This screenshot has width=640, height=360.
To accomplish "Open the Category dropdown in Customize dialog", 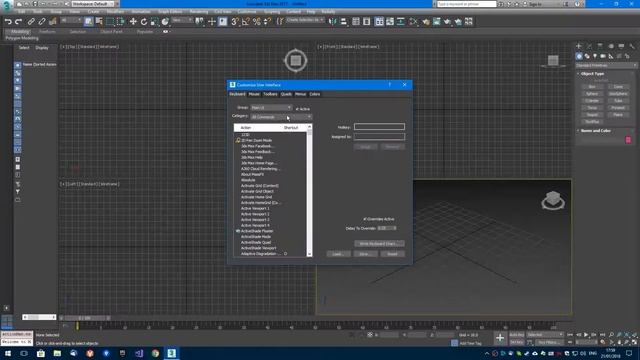I will pyautogui.click(x=281, y=117).
